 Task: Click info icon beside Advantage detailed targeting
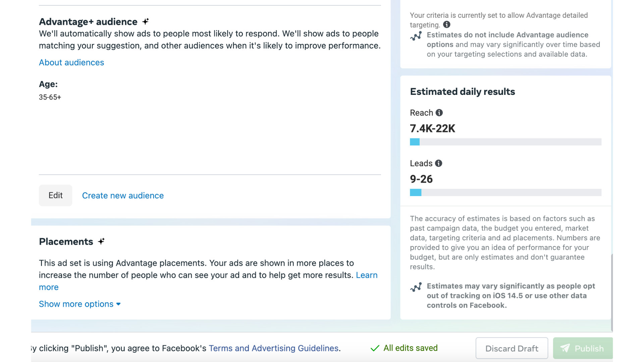[447, 24]
